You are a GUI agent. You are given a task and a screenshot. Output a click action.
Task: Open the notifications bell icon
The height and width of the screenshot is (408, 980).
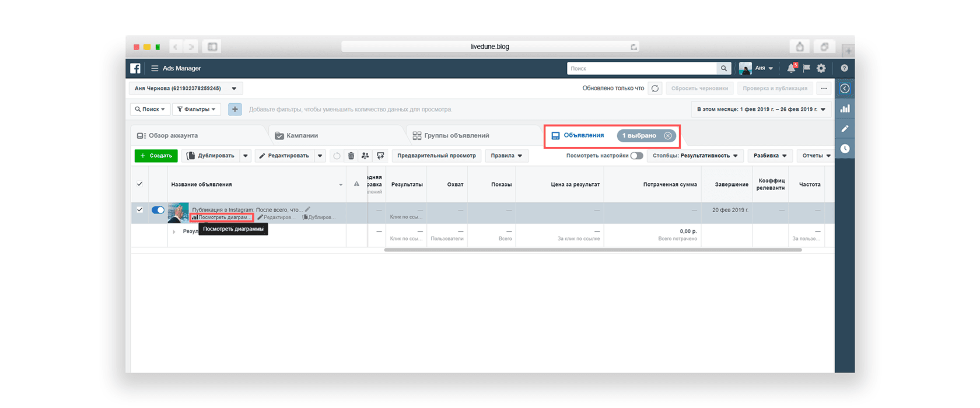[x=790, y=68]
